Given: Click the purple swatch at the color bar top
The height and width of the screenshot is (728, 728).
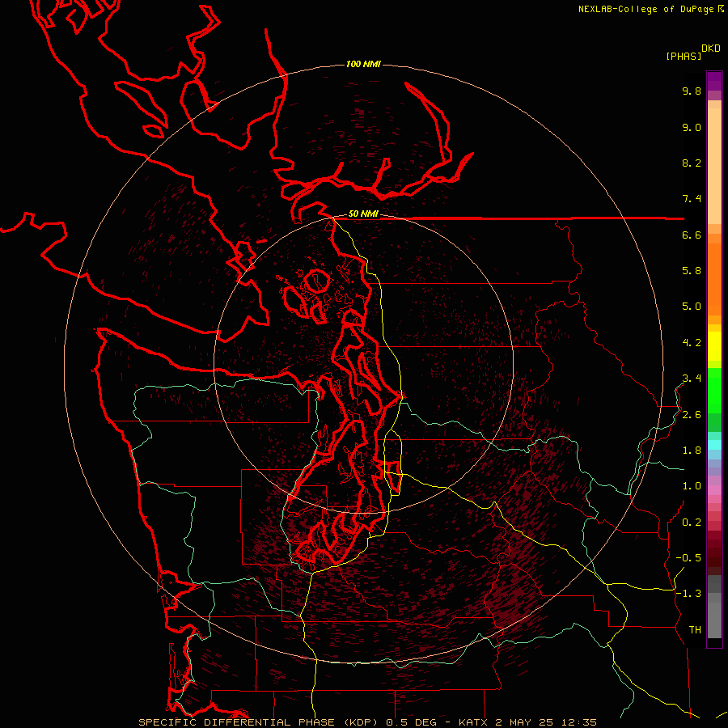Looking at the screenshot, I should coord(714,81).
